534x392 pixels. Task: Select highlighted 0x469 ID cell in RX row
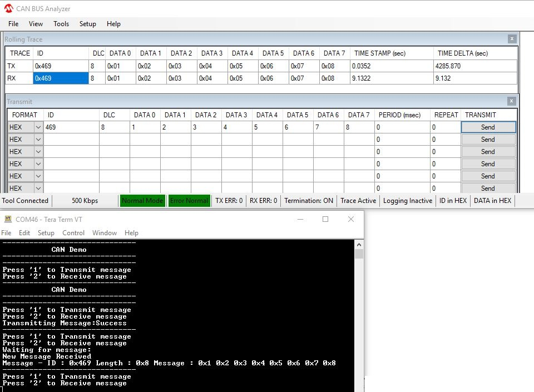coord(61,78)
